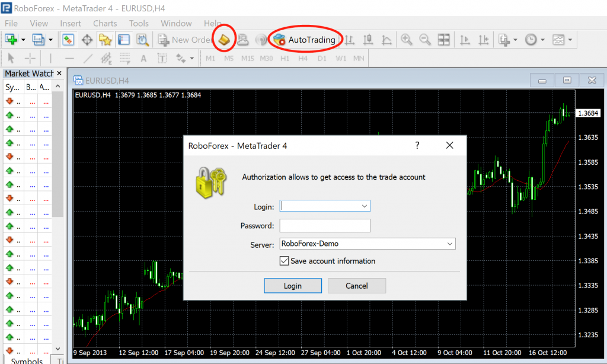This screenshot has width=607, height=364.
Task: Click the Password input field
Action: click(x=325, y=225)
